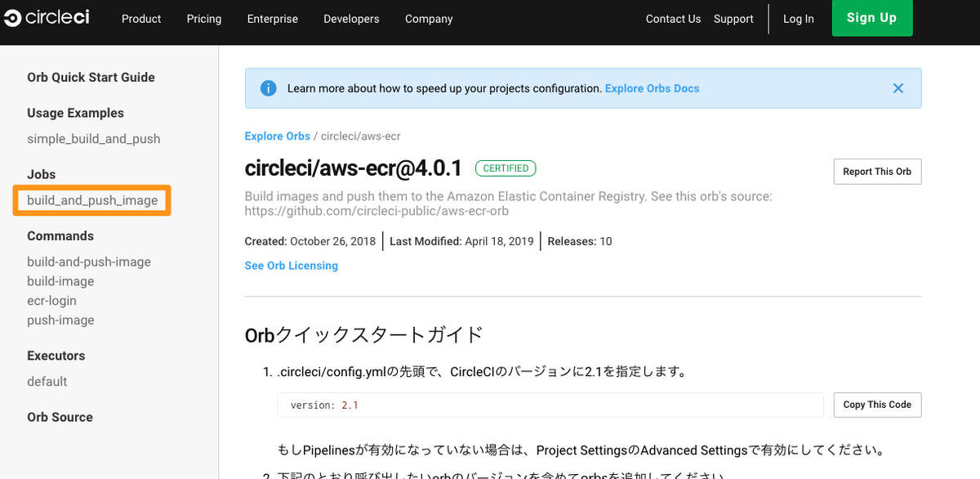980x479 pixels.
Task: View the default executor
Action: 47,381
